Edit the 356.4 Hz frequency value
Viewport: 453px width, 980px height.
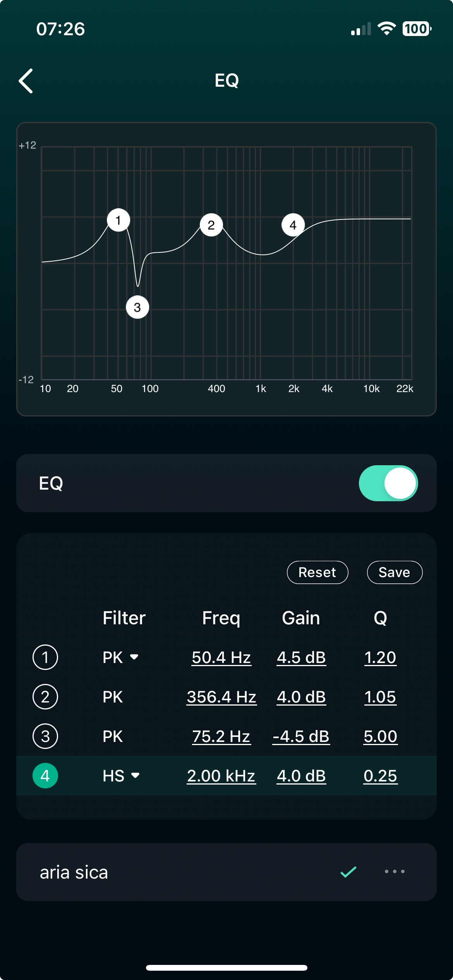[x=221, y=697]
